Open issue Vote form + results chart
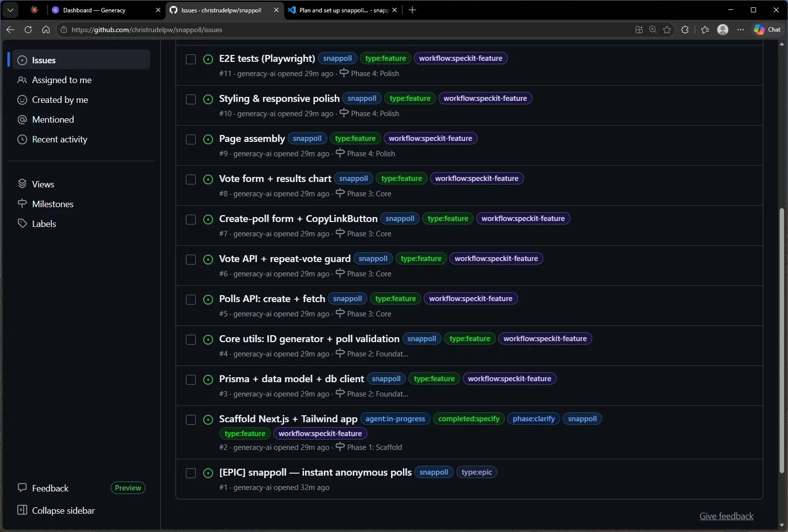The image size is (788, 532). 275,178
